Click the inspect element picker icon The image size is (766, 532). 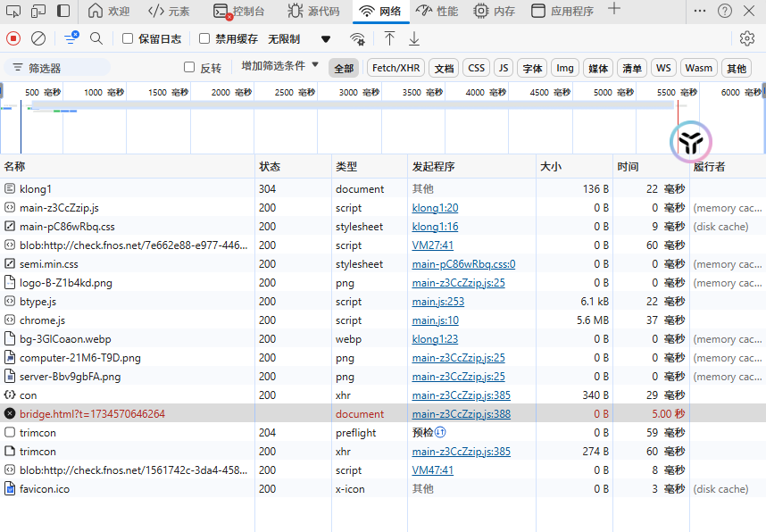point(13,11)
